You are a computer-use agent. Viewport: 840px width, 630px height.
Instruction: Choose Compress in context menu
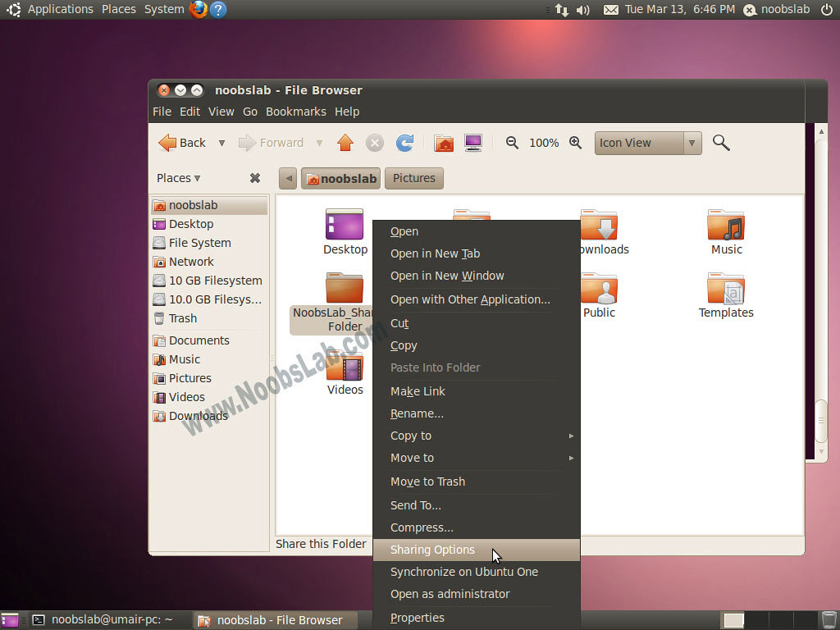pos(477,527)
